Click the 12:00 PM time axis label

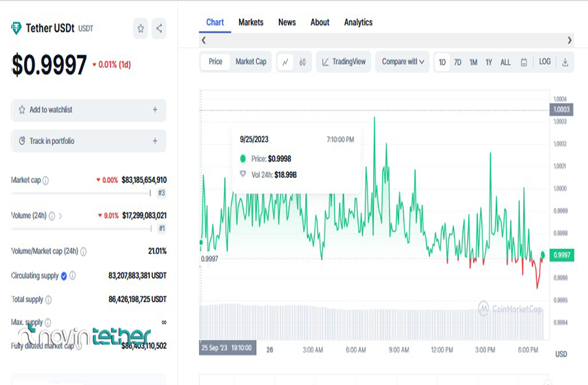tap(442, 350)
